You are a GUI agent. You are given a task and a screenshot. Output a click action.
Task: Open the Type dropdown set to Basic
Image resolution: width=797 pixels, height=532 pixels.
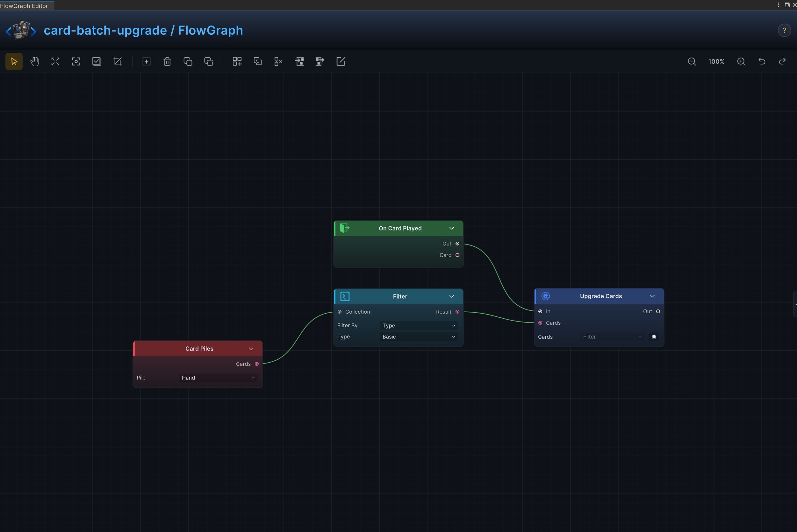click(419, 337)
